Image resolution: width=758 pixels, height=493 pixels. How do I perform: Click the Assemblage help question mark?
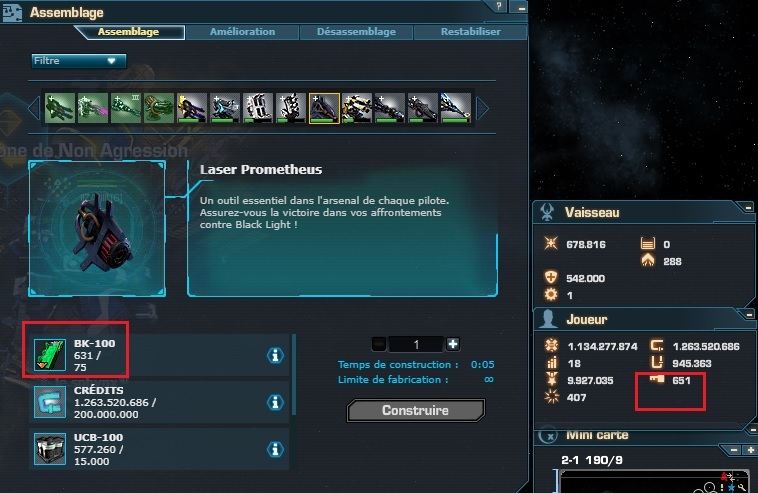coord(499,6)
